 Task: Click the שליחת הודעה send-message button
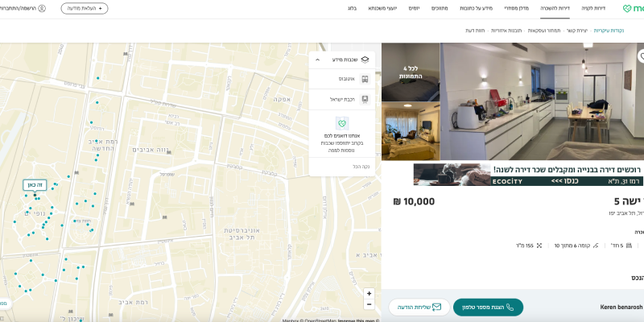[419, 308]
